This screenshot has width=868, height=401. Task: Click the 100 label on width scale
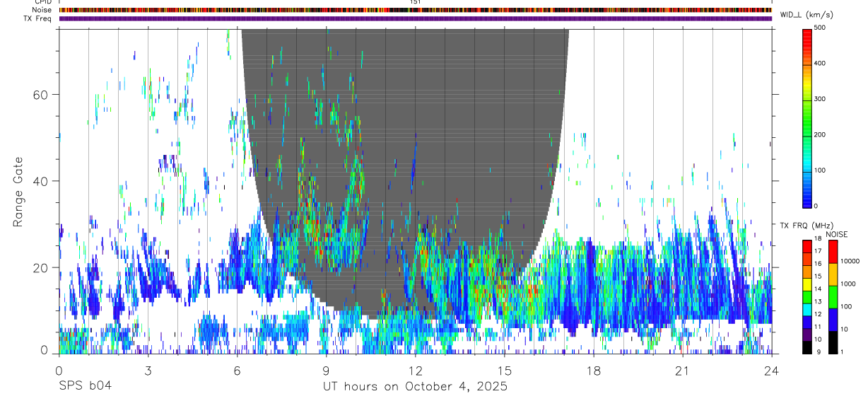[x=820, y=170]
